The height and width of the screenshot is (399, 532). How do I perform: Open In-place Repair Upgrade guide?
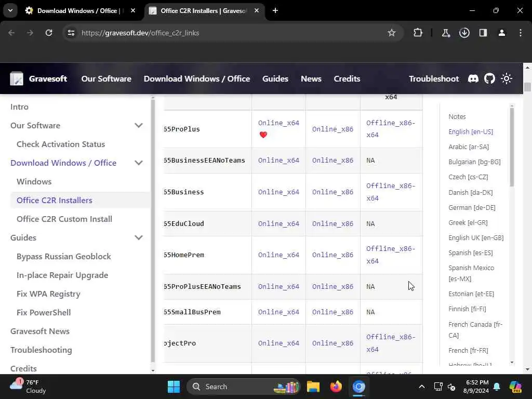click(x=62, y=275)
